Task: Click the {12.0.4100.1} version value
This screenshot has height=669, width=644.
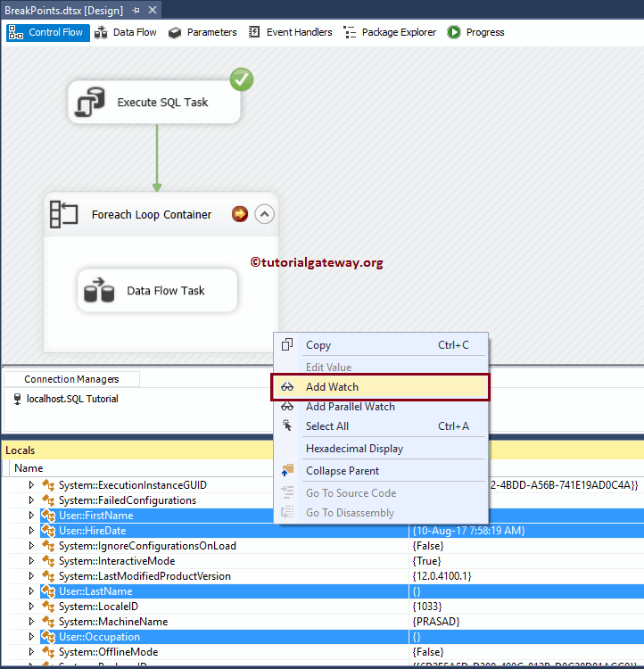Action: tap(442, 576)
